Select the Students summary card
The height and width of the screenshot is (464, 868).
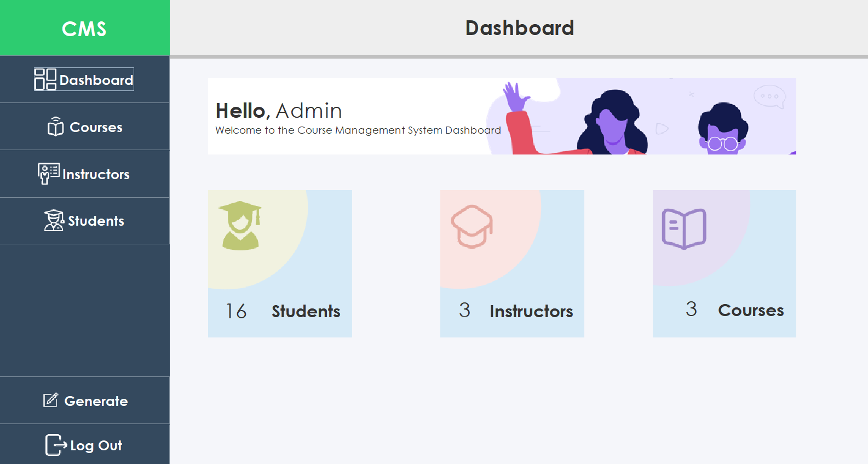280,263
